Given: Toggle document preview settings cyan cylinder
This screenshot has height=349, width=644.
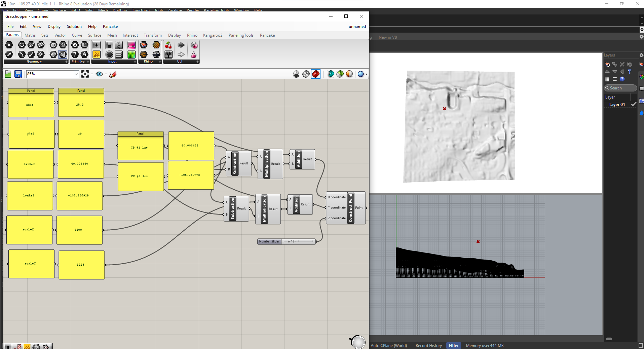Looking at the screenshot, I should click(331, 74).
